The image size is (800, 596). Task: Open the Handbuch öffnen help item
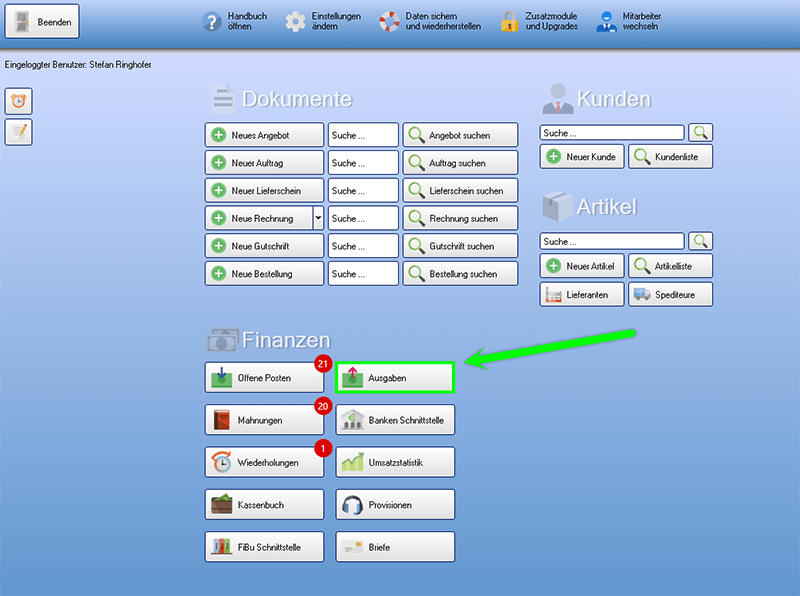(235, 21)
